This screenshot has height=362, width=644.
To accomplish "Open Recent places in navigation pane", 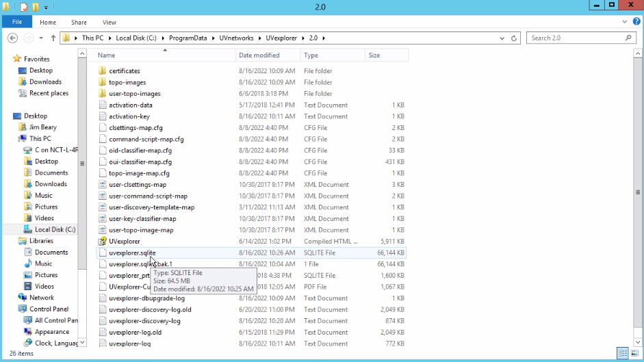I will 49,93.
